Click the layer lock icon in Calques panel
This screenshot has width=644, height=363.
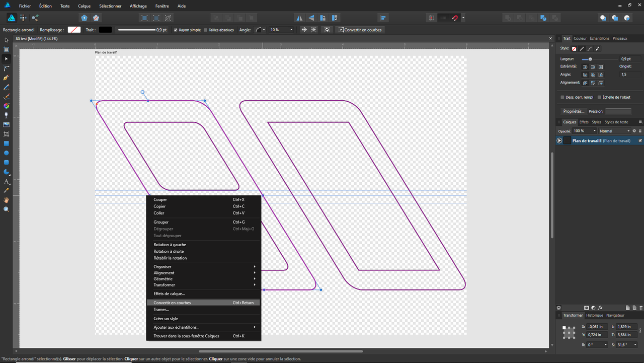(640, 131)
